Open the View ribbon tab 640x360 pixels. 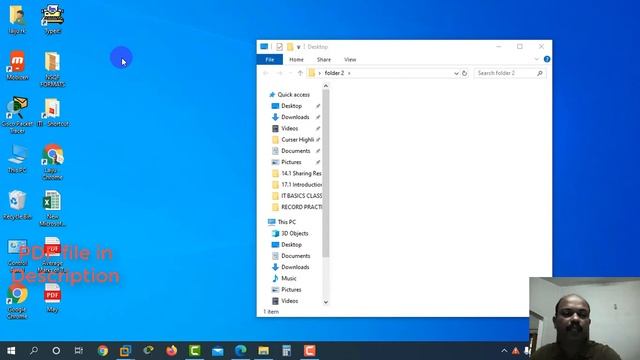tap(350, 60)
